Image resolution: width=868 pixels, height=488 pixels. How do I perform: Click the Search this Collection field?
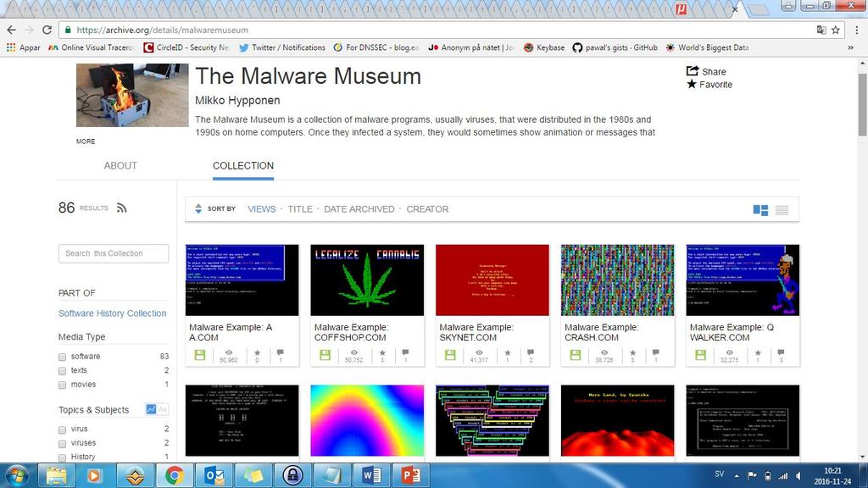[114, 253]
